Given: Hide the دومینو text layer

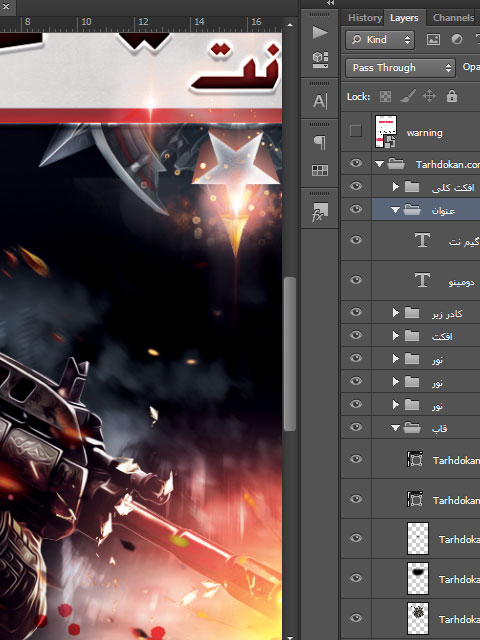Looking at the screenshot, I should pos(356,280).
